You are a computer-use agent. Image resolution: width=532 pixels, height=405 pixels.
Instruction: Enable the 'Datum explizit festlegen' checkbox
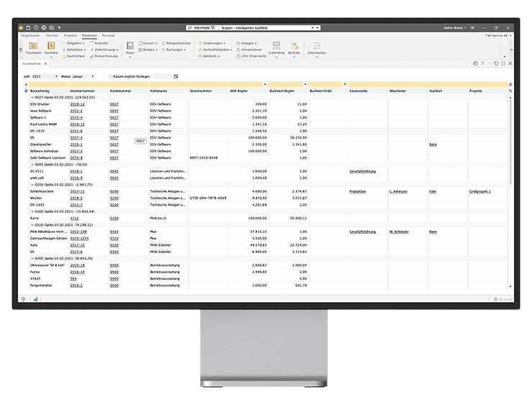point(110,76)
